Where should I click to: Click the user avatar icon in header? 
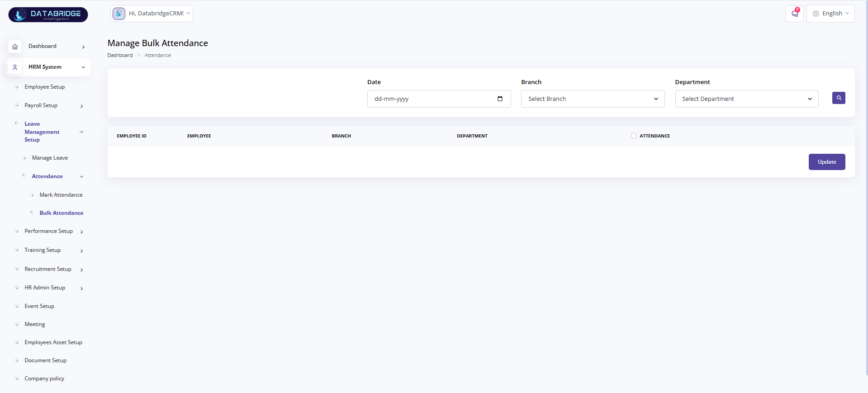pos(119,14)
